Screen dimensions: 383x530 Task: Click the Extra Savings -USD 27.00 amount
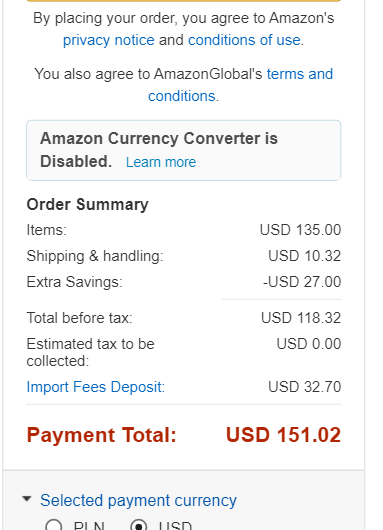point(302,282)
